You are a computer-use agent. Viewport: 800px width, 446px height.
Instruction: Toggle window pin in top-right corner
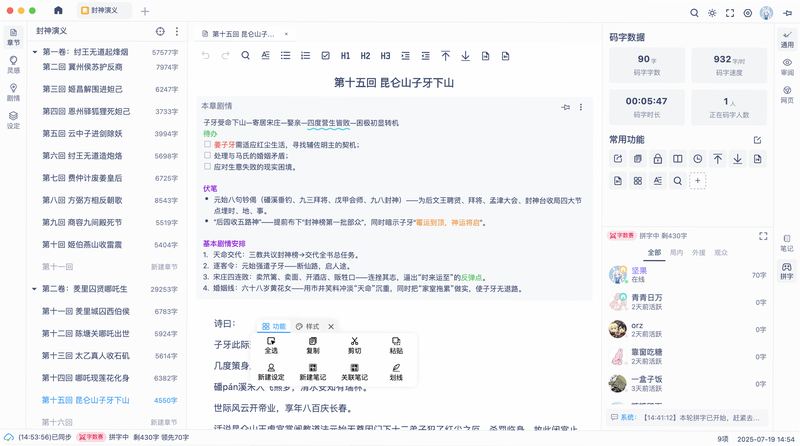coord(788,13)
